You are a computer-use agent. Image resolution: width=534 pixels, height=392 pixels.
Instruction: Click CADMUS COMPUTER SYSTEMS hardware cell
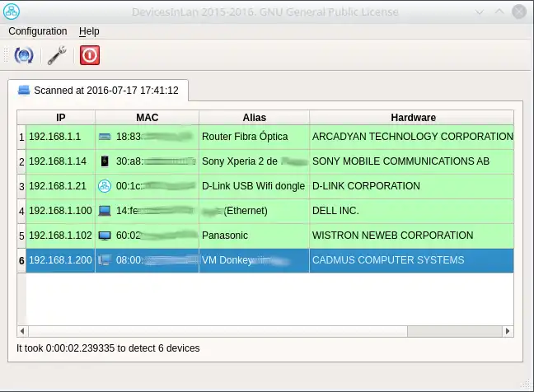coord(412,260)
